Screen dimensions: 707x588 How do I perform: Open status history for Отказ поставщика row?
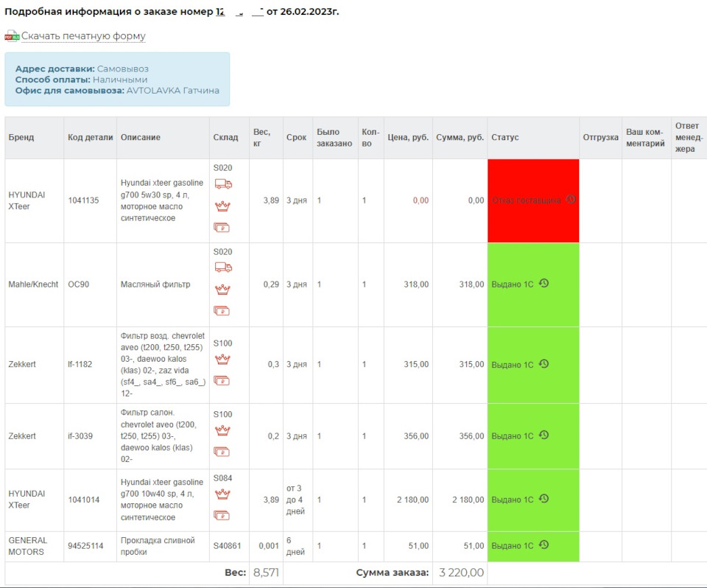point(571,199)
